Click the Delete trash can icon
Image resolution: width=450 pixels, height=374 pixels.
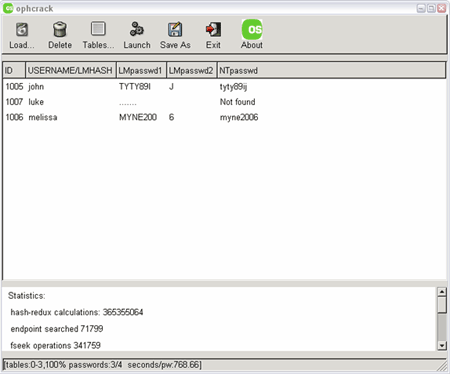tap(60, 29)
